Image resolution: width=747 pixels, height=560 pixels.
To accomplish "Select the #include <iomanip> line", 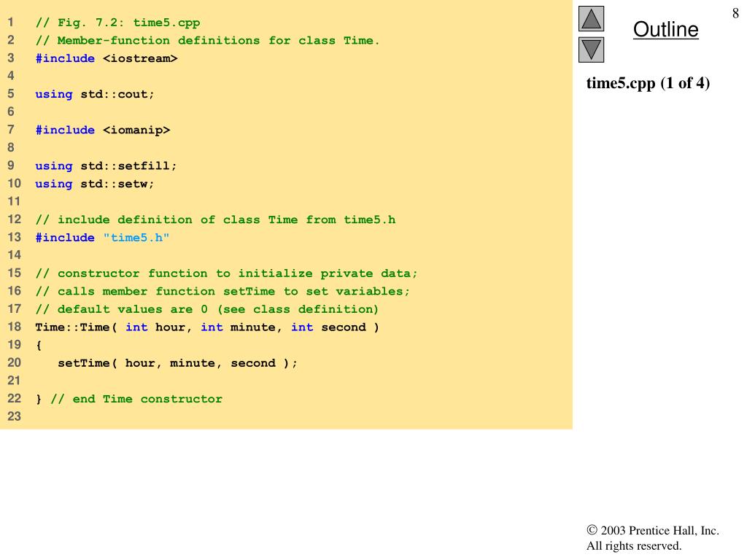I will tap(102, 130).
